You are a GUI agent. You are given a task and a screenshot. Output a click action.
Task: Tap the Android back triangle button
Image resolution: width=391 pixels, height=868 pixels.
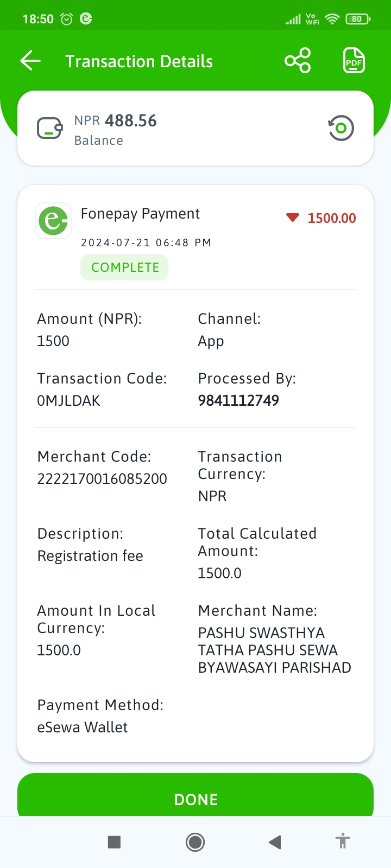(x=275, y=842)
